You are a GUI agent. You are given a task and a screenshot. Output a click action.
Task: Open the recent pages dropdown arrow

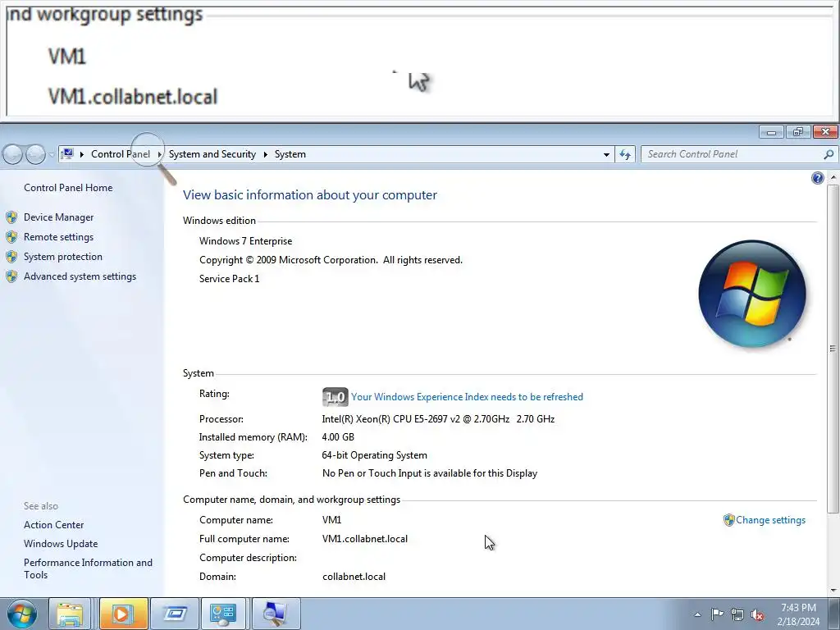tap(52, 155)
